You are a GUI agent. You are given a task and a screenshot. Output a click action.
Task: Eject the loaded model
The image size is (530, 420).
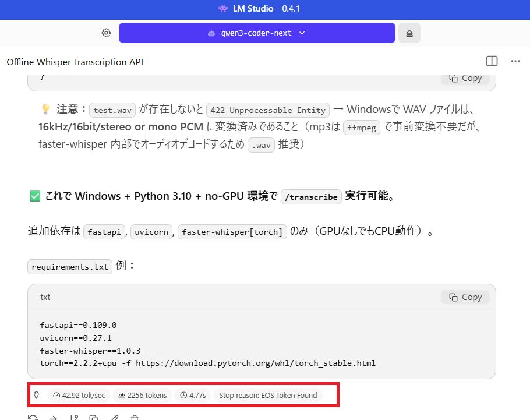[x=409, y=33]
